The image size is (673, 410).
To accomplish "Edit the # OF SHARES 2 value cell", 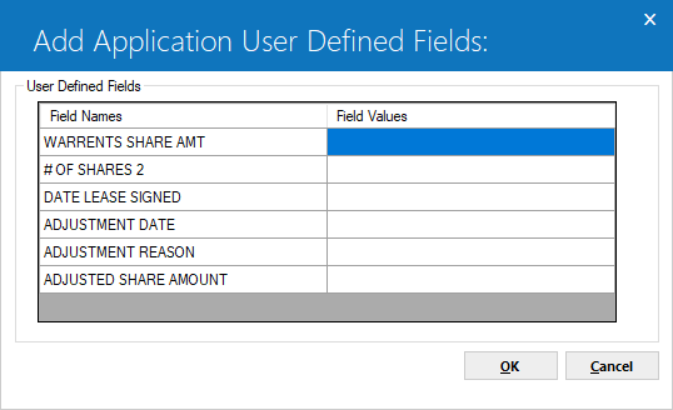I will click(471, 170).
